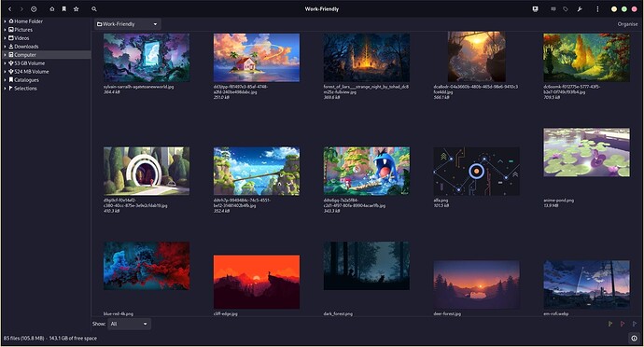The image size is (644, 347).
Task: Select the cliff-edge.jpg thumbnail
Action: tap(257, 282)
